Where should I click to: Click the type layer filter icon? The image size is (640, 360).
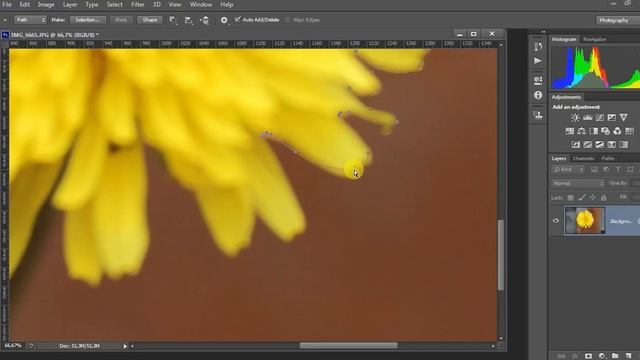[618, 169]
